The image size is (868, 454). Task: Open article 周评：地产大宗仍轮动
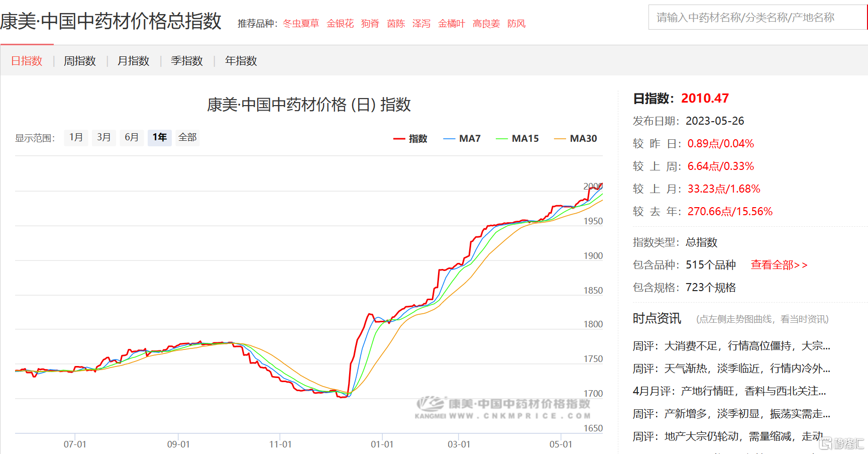click(x=728, y=436)
